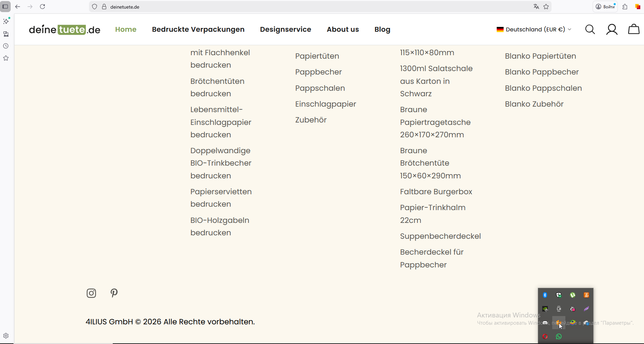Follow the Blanko Pappbecher footer link

point(542,72)
